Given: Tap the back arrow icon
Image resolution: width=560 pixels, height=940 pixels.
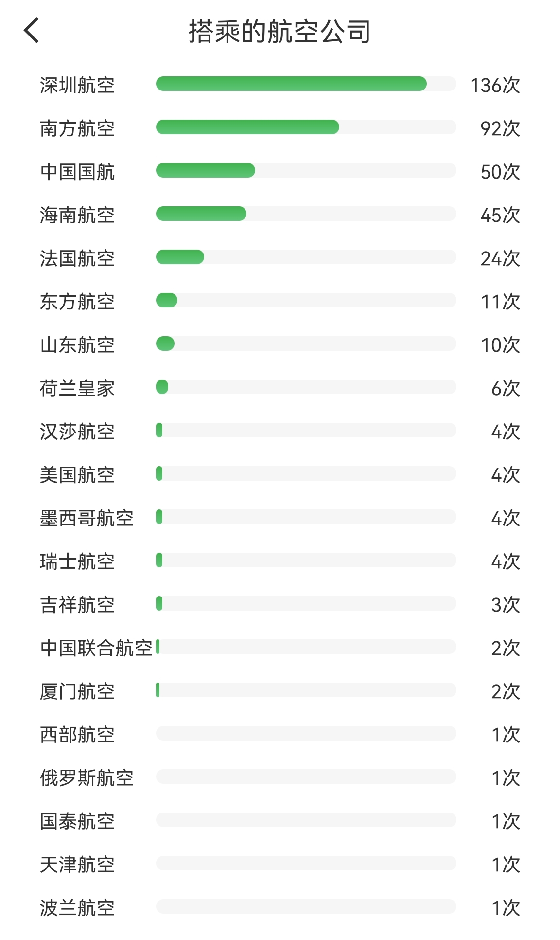Looking at the screenshot, I should pyautogui.click(x=32, y=31).
